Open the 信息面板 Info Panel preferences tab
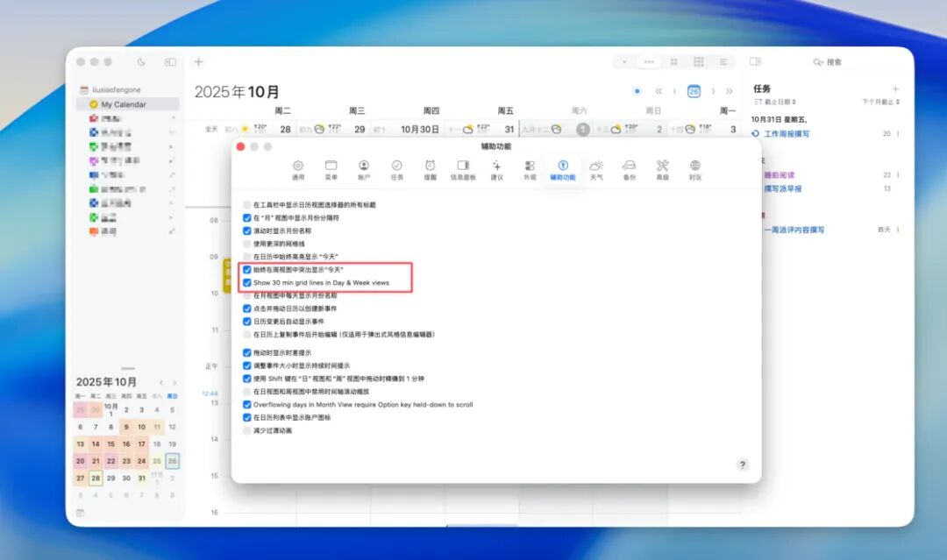Image resolution: width=947 pixels, height=560 pixels. point(463,169)
